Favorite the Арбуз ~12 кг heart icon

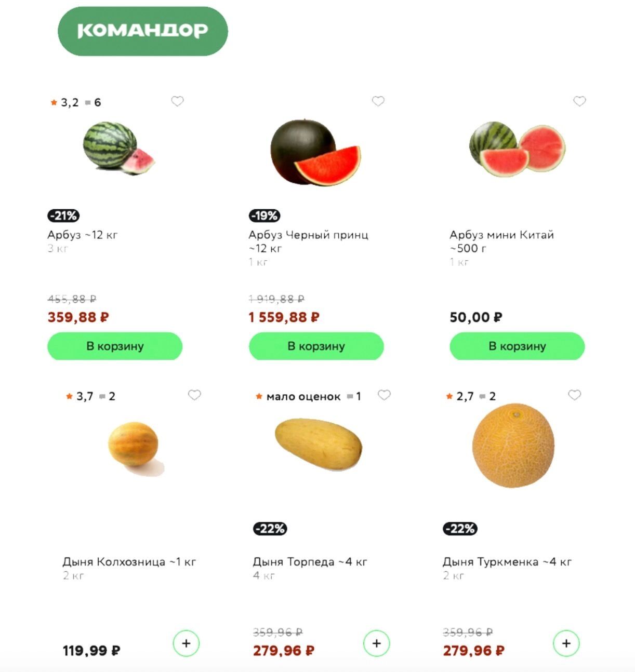click(x=177, y=101)
